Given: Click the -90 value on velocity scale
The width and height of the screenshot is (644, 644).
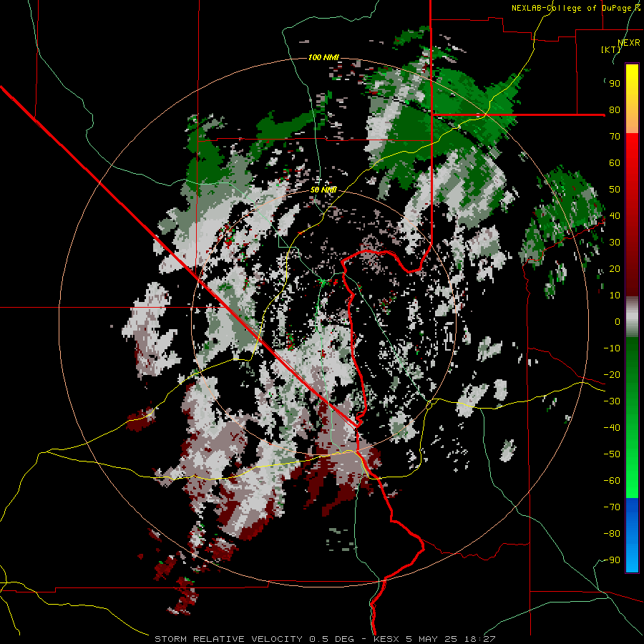Looking at the screenshot, I should coord(612,560).
